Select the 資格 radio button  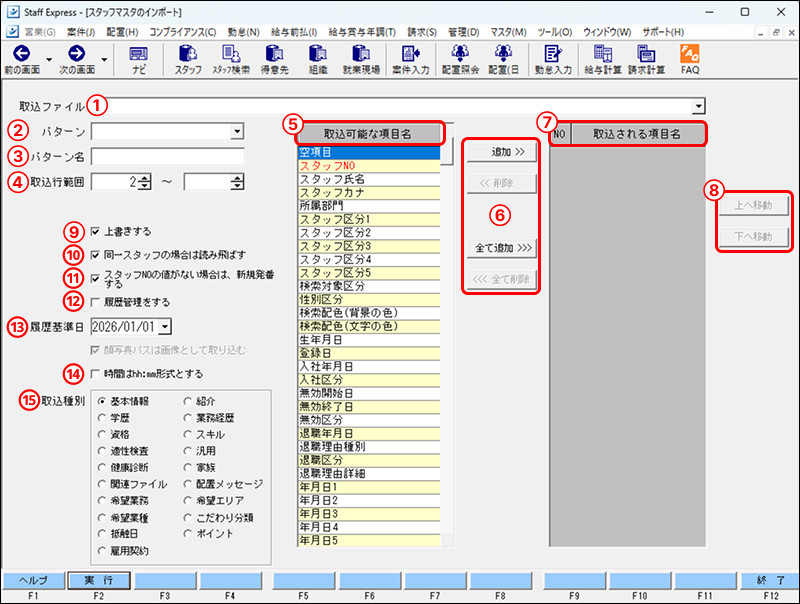click(102, 435)
